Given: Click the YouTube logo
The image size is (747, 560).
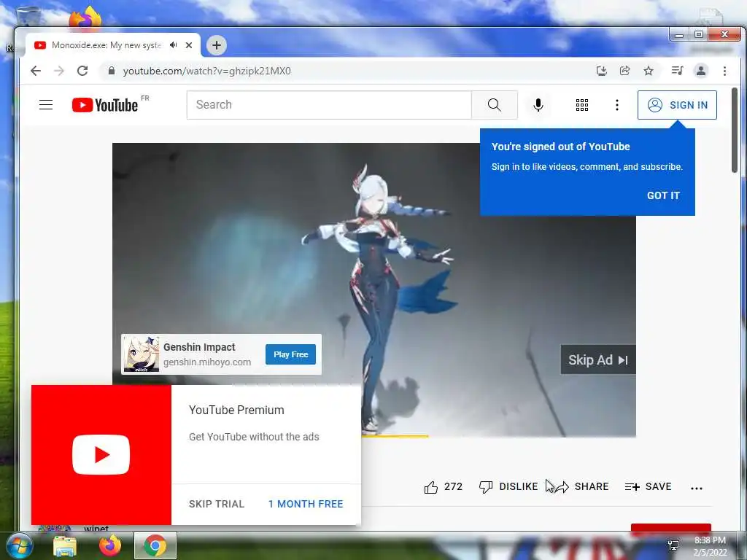Looking at the screenshot, I should pyautogui.click(x=105, y=105).
